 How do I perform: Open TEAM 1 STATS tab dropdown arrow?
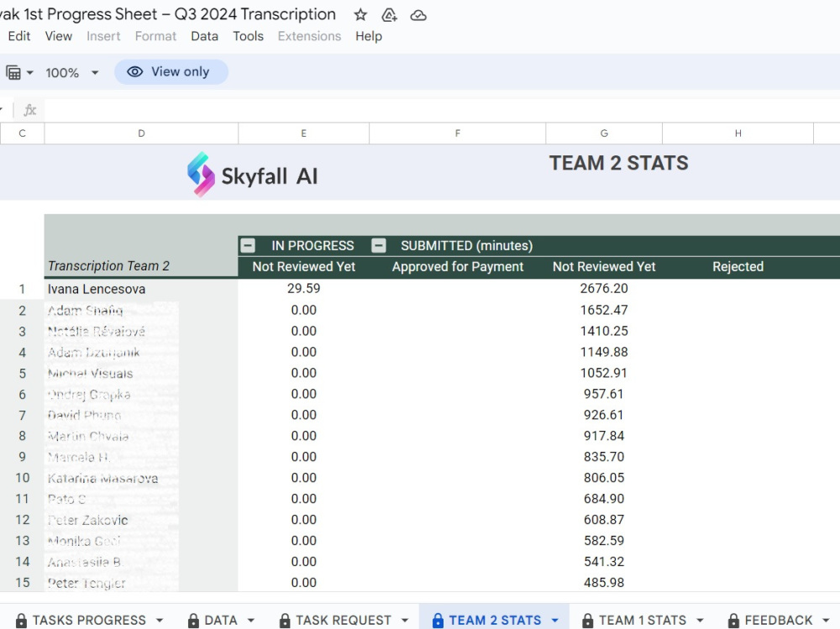700,621
